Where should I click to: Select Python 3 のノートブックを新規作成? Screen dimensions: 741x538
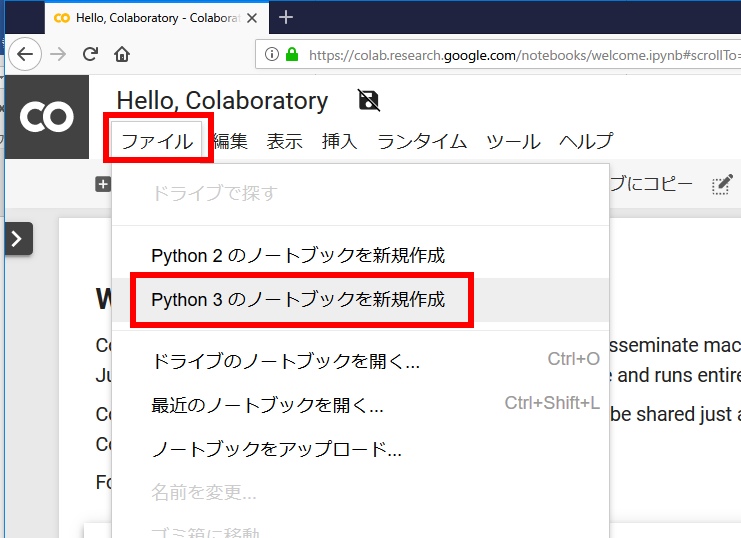(361, 300)
